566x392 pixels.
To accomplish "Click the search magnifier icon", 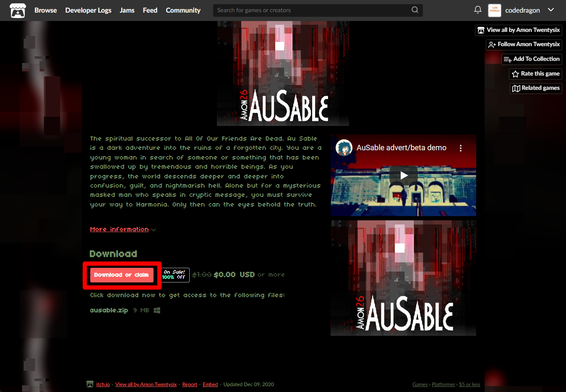I will [x=415, y=10].
